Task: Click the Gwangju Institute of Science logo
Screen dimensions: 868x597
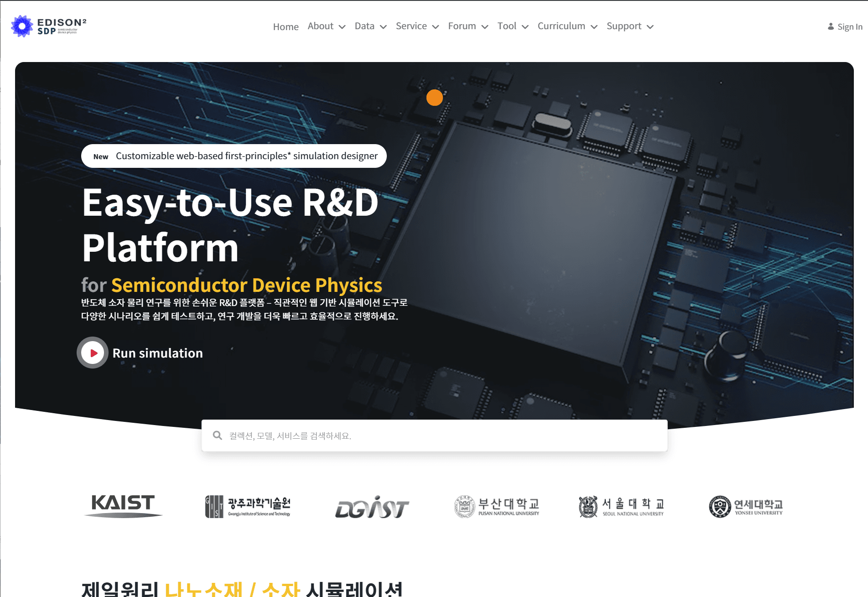Action: [x=248, y=506]
